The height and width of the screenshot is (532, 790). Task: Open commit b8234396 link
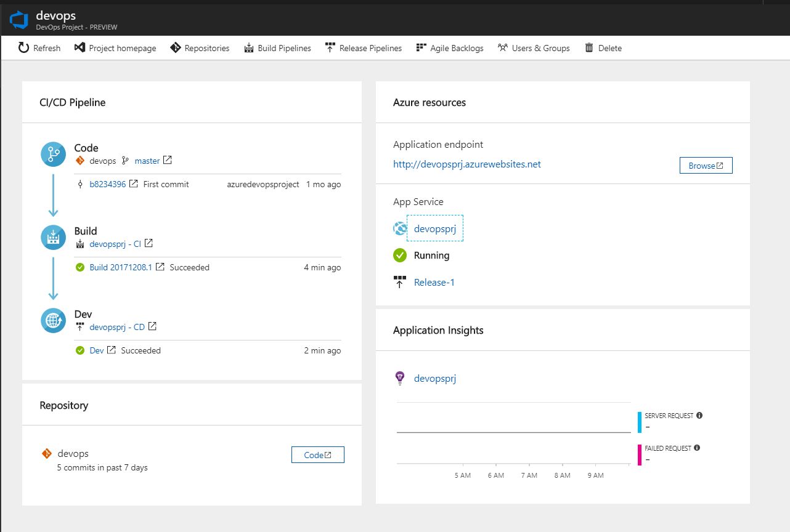[108, 184]
